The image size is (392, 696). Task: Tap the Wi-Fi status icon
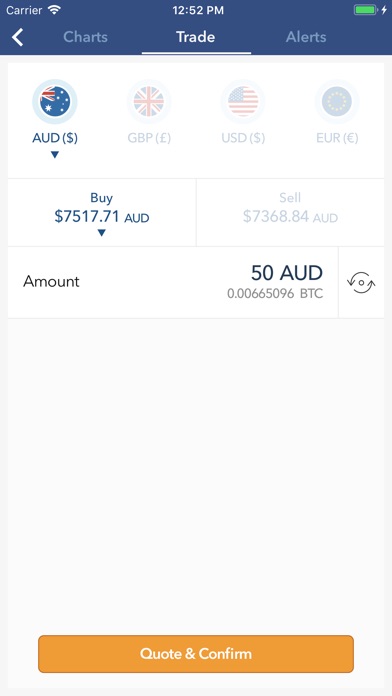pos(55,10)
